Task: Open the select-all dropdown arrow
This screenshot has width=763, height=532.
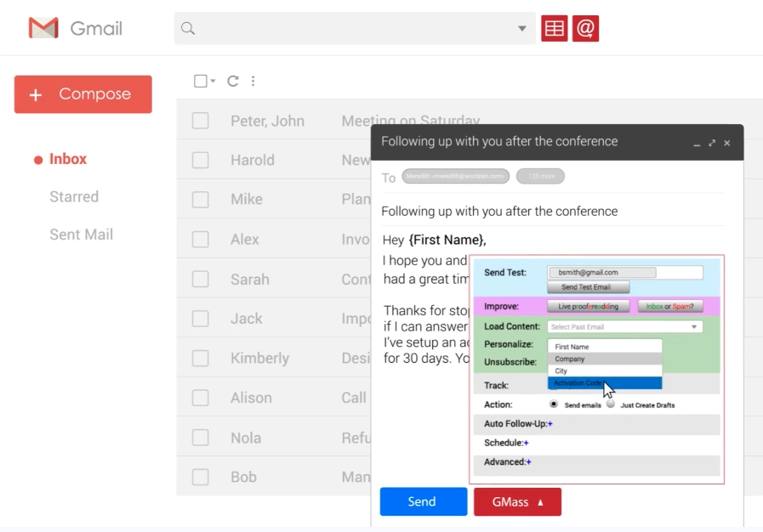Action: click(x=214, y=81)
